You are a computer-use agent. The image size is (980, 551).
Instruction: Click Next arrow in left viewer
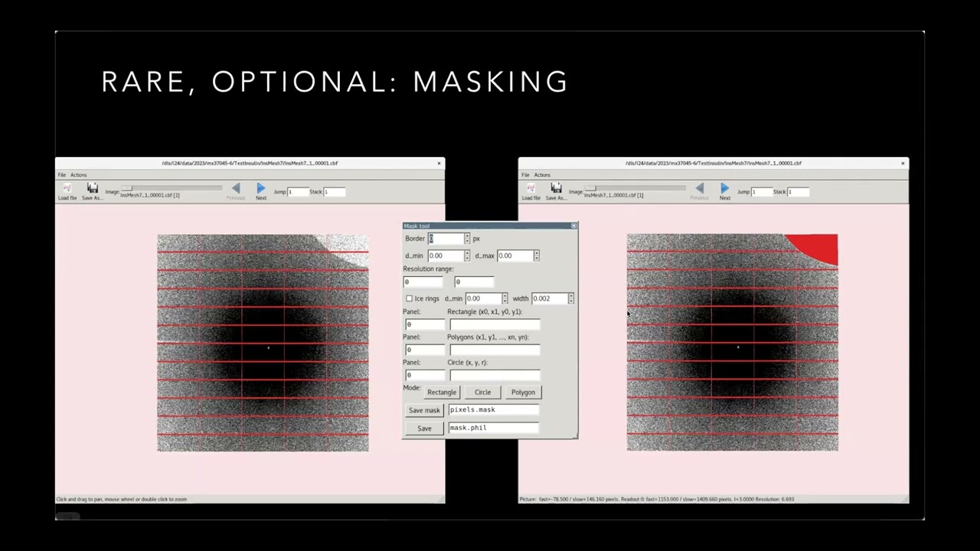click(x=261, y=188)
